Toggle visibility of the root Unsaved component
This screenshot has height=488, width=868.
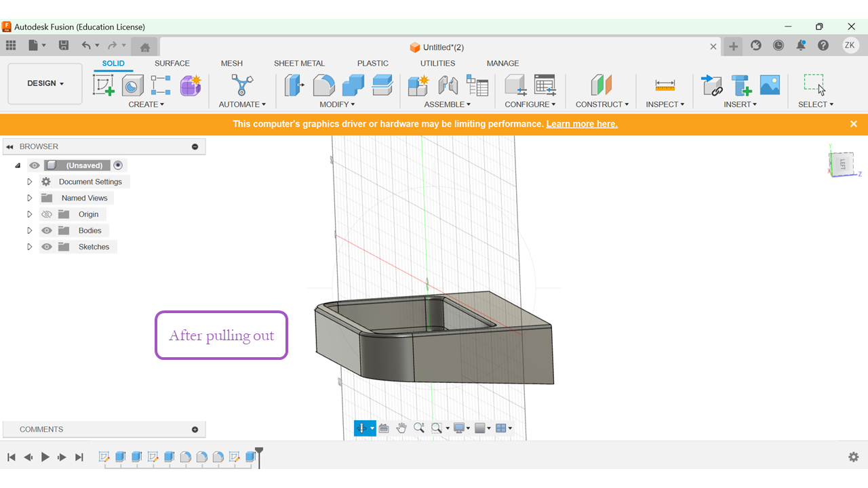(x=35, y=165)
